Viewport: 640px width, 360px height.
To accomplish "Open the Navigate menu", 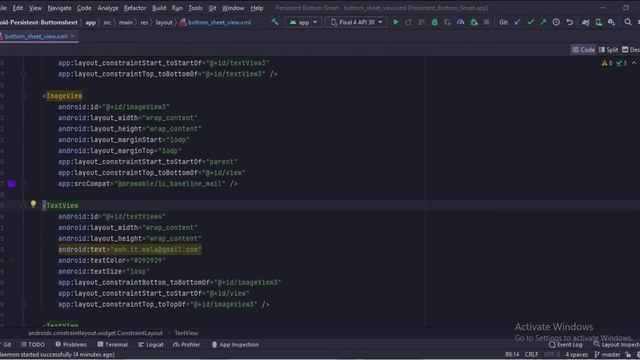I will pos(59,8).
